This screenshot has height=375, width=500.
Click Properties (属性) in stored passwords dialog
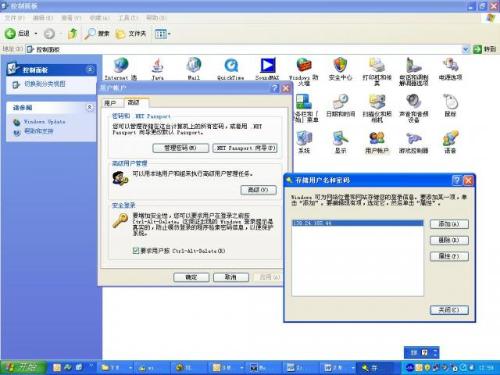[449, 256]
